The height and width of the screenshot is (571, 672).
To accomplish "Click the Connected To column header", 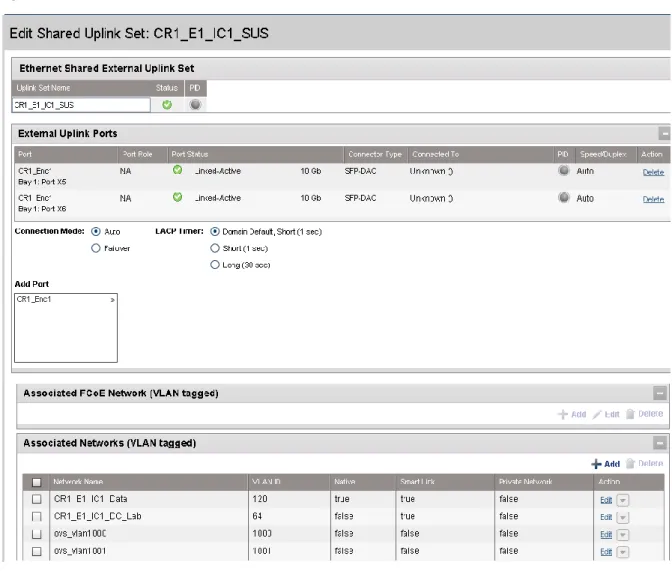I will [x=435, y=154].
